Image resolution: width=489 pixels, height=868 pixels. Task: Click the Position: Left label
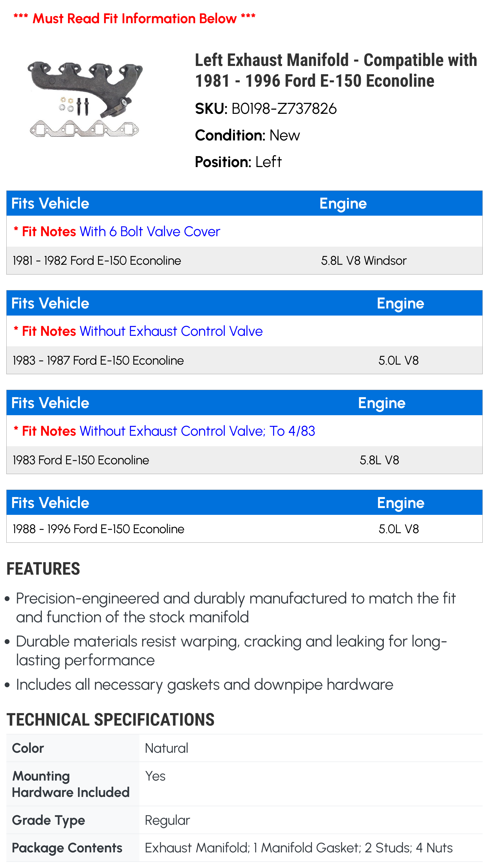pos(238,162)
